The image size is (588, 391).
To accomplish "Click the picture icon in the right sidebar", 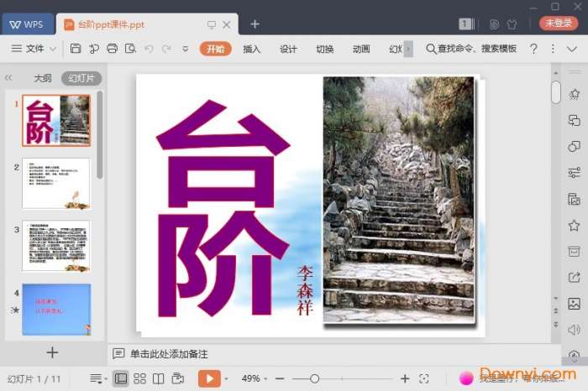I will pyautogui.click(x=574, y=304).
